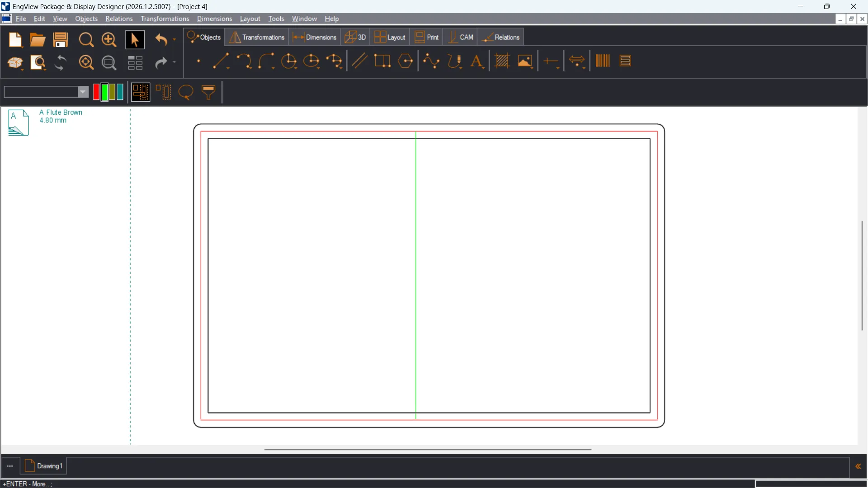
Task: Open the box-shaped standards library icon
Action: point(15,62)
